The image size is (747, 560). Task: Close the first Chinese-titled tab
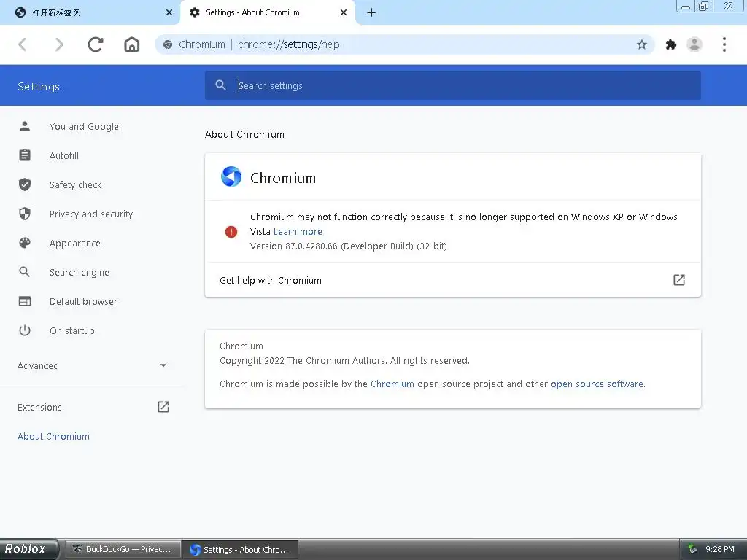click(169, 12)
